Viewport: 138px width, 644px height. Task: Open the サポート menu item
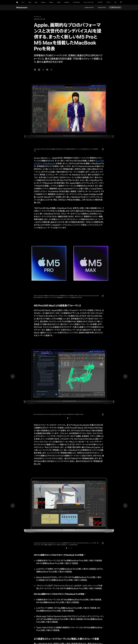pos(108,2)
